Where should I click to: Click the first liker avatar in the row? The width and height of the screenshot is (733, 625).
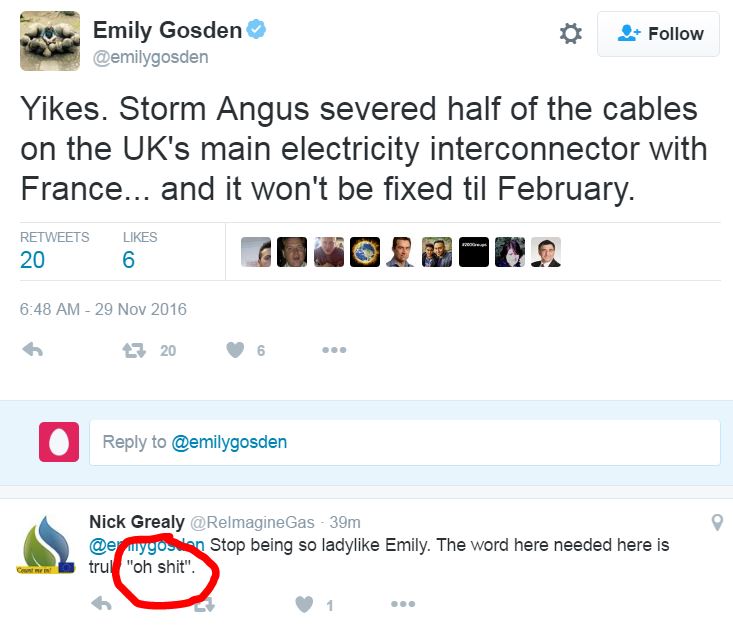[x=256, y=252]
